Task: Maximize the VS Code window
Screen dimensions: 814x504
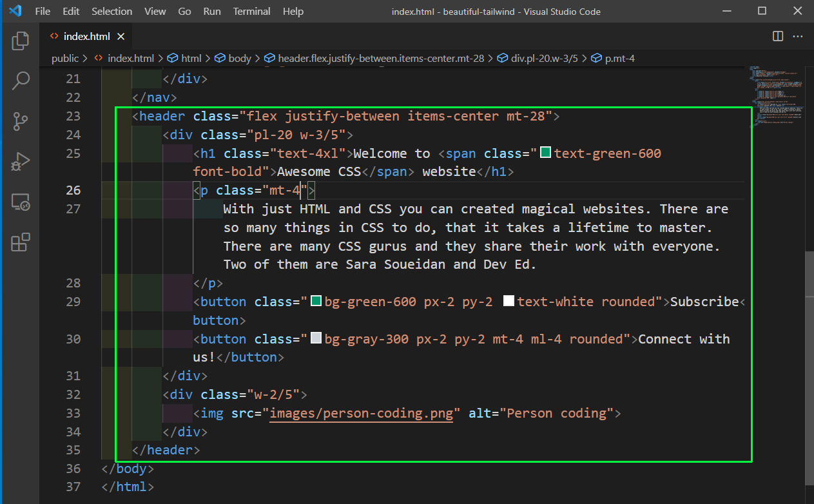Action: tap(762, 11)
